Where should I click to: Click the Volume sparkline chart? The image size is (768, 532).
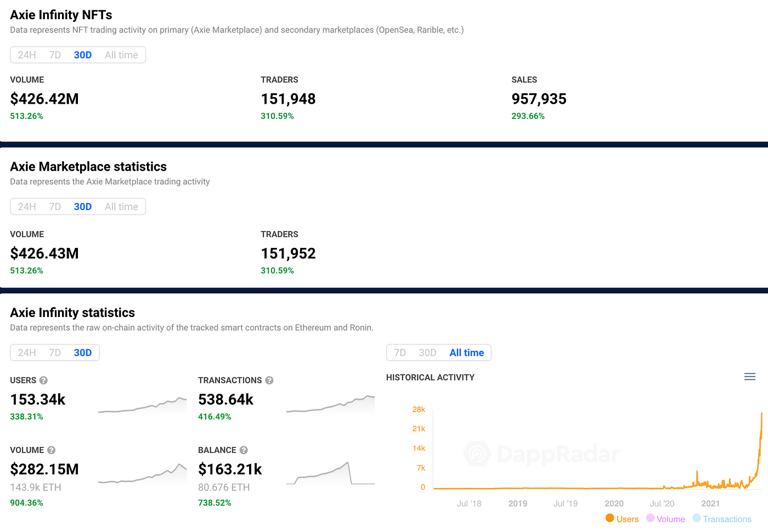pyautogui.click(x=143, y=474)
